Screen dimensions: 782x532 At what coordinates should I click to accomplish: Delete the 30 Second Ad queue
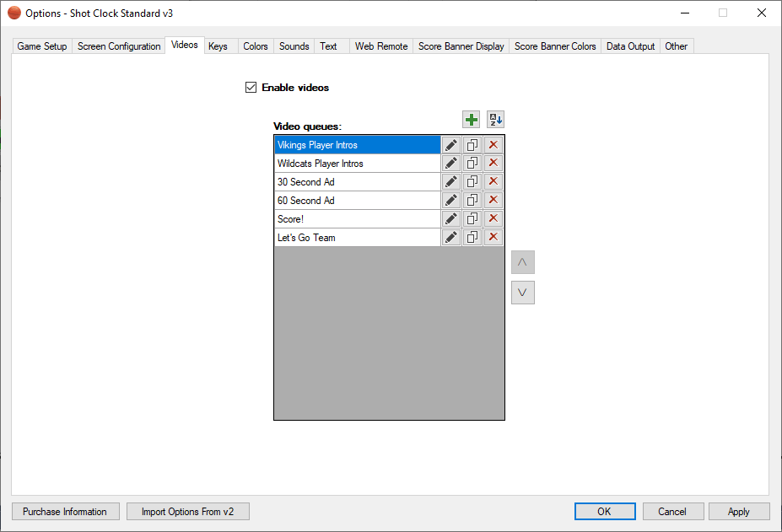click(x=493, y=182)
